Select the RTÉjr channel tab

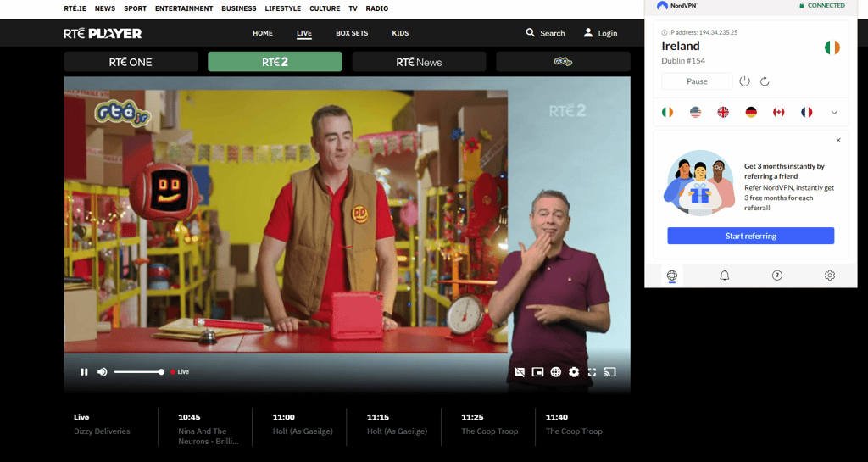click(563, 62)
